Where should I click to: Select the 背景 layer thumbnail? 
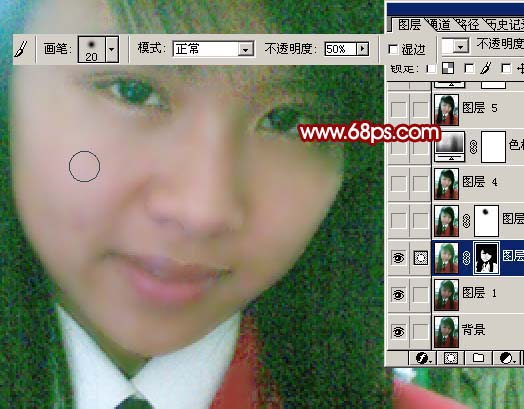[x=446, y=332]
